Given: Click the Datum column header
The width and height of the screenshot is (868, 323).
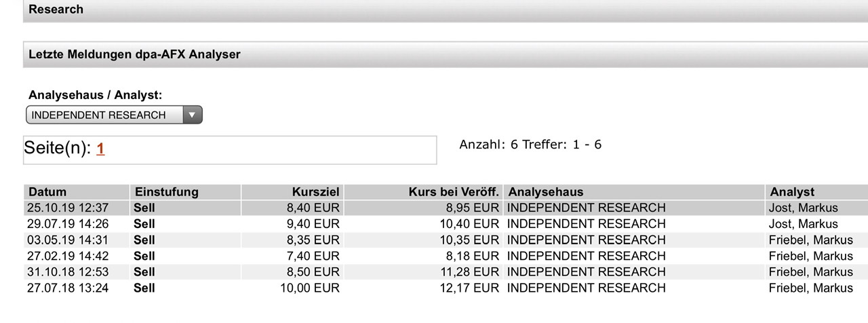Looking at the screenshot, I should coord(47,192).
